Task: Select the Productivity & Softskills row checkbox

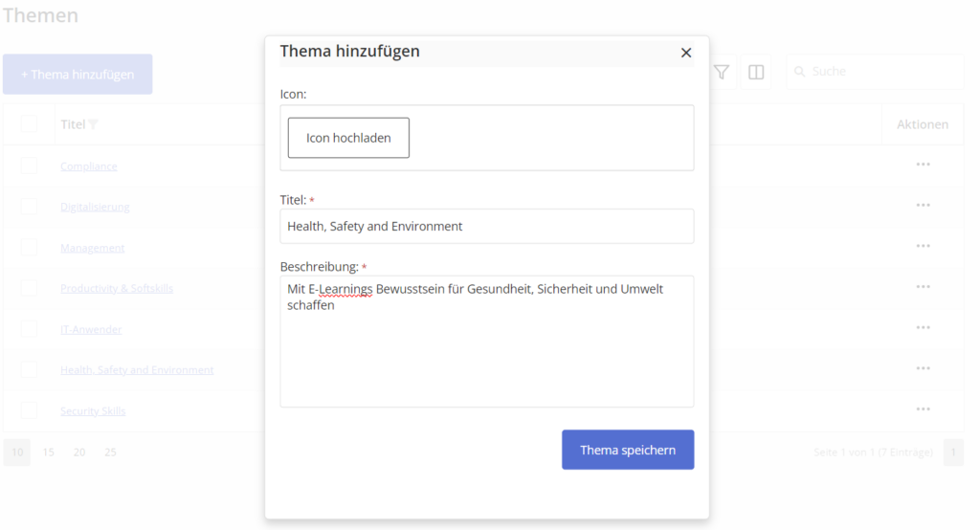Action: tap(29, 288)
